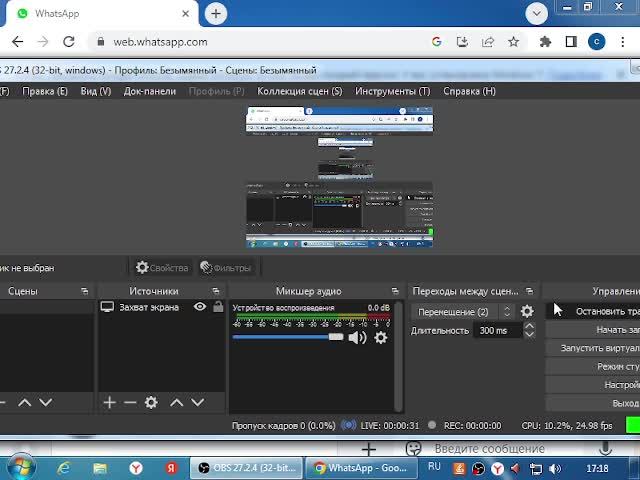Launch Internet Explorer from taskbar

(x=64, y=468)
